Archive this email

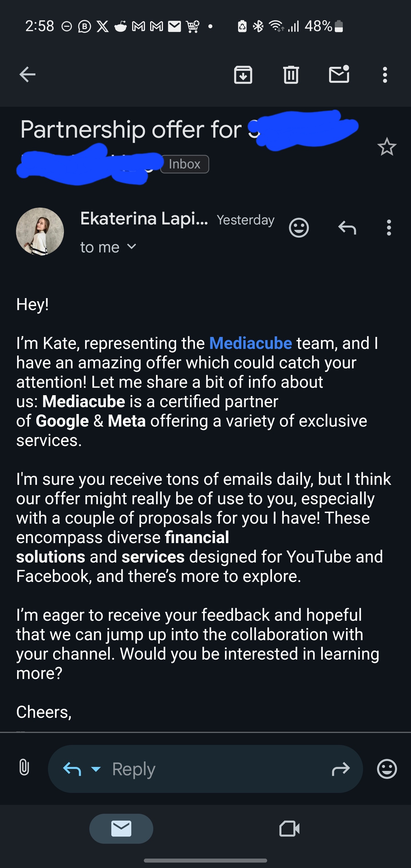[x=243, y=75]
